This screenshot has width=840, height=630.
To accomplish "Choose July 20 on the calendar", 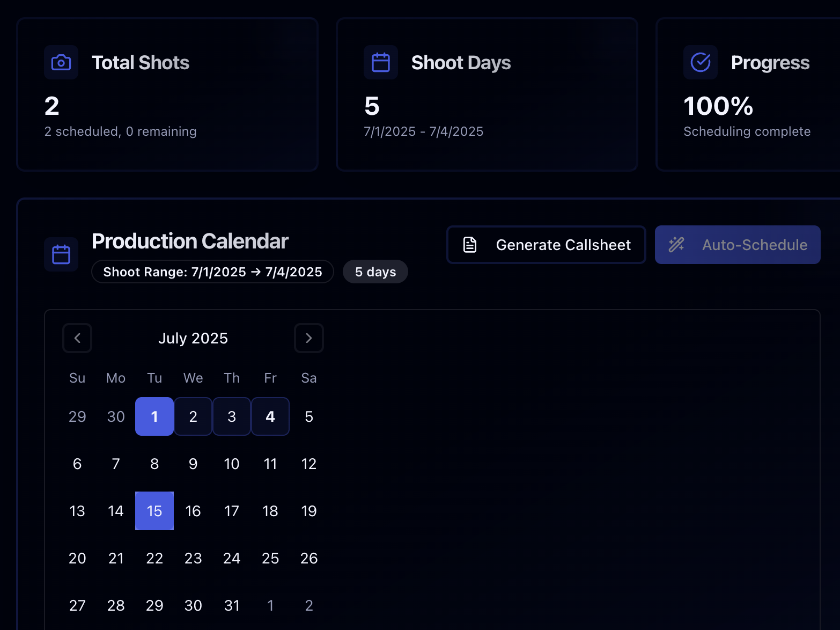I will (77, 558).
